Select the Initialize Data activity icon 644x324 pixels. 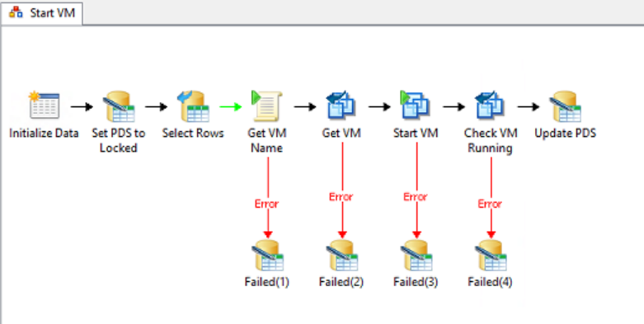coord(44,106)
